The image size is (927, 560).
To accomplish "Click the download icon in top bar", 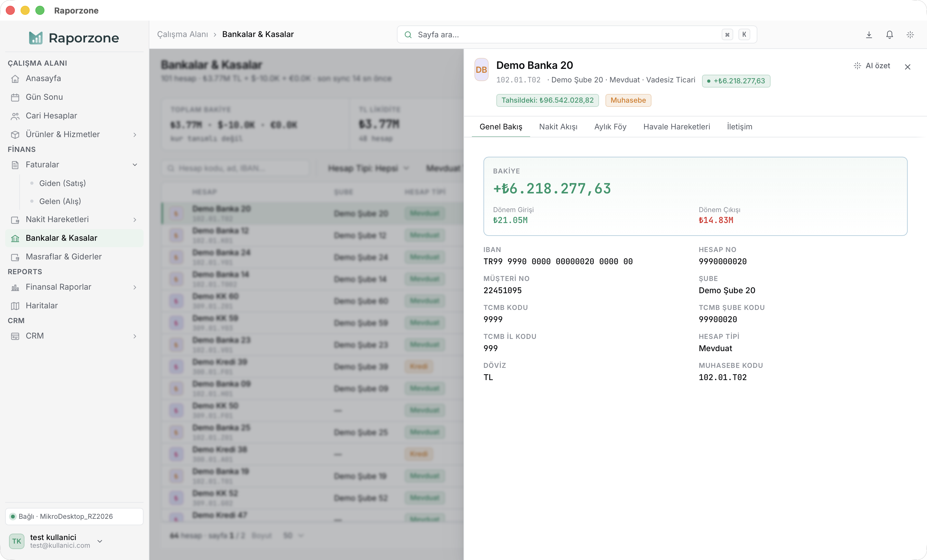I will coord(869,35).
